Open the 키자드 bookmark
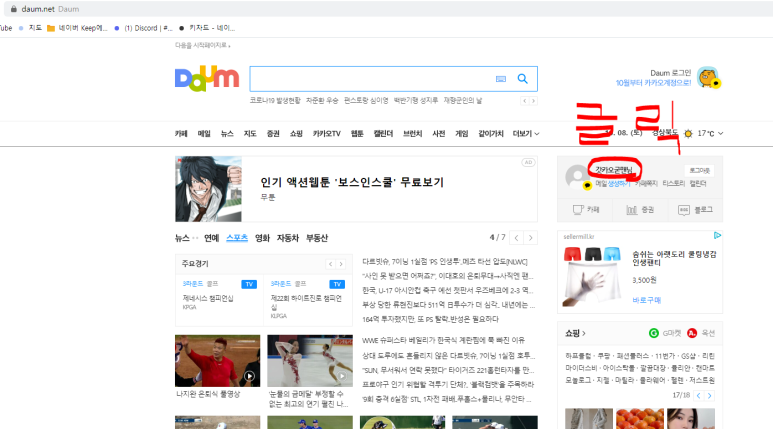The width and height of the screenshot is (773, 429). click(207, 28)
